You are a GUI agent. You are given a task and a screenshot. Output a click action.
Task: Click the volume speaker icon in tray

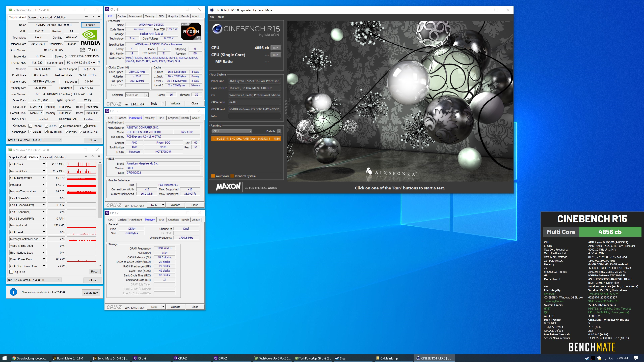611,358
